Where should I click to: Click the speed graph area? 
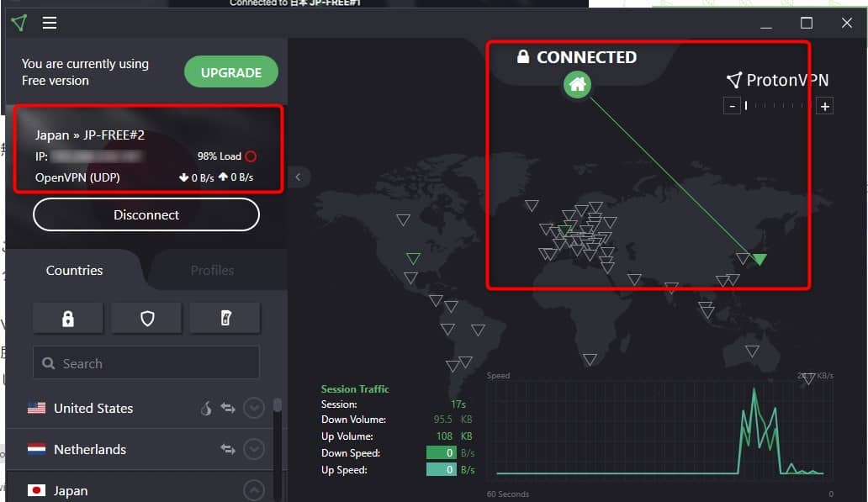(659, 429)
